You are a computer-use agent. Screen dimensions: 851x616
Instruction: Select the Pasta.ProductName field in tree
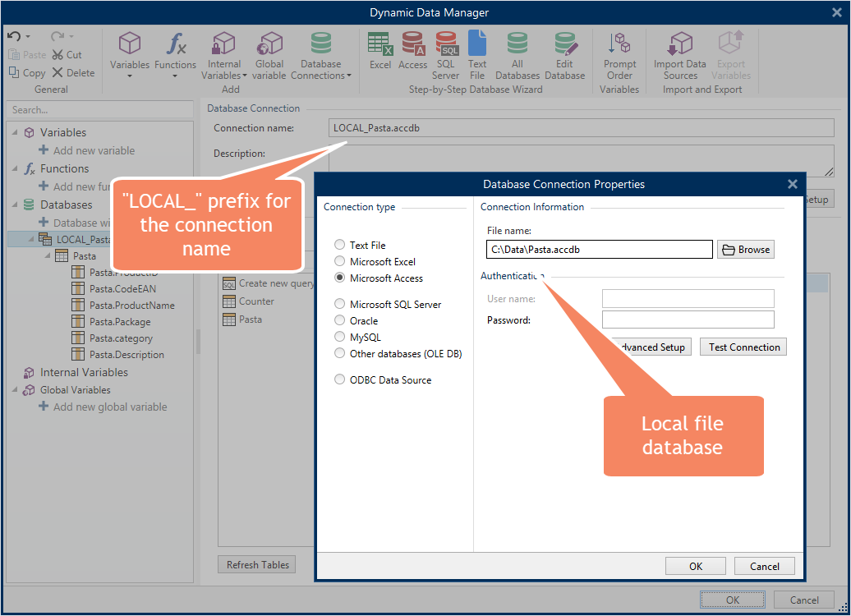point(132,306)
